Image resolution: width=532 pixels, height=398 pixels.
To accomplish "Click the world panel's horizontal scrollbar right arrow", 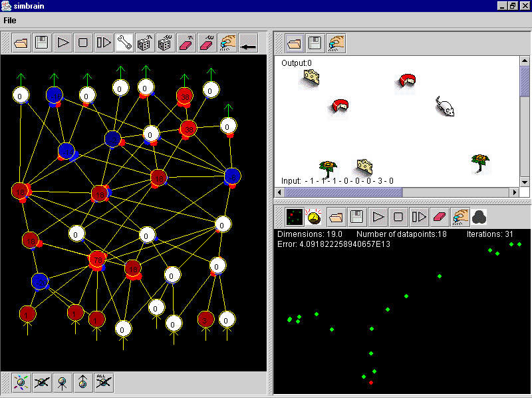I will tap(514, 192).
